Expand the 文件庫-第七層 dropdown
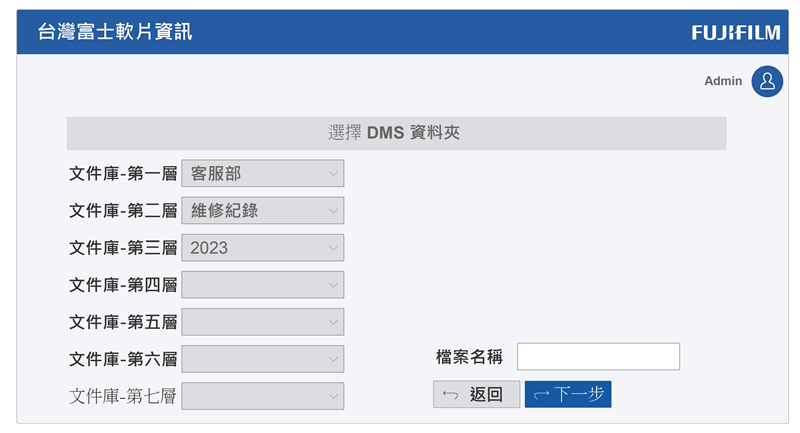Viewport: 800px width, 433px height. click(263, 396)
